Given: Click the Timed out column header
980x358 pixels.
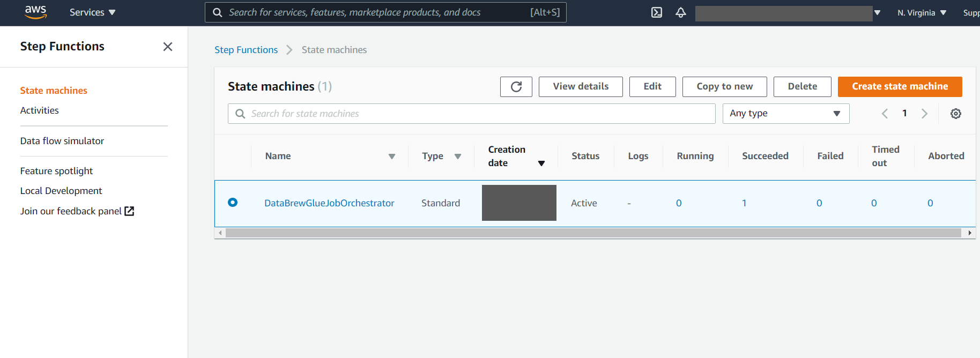Looking at the screenshot, I should (885, 156).
